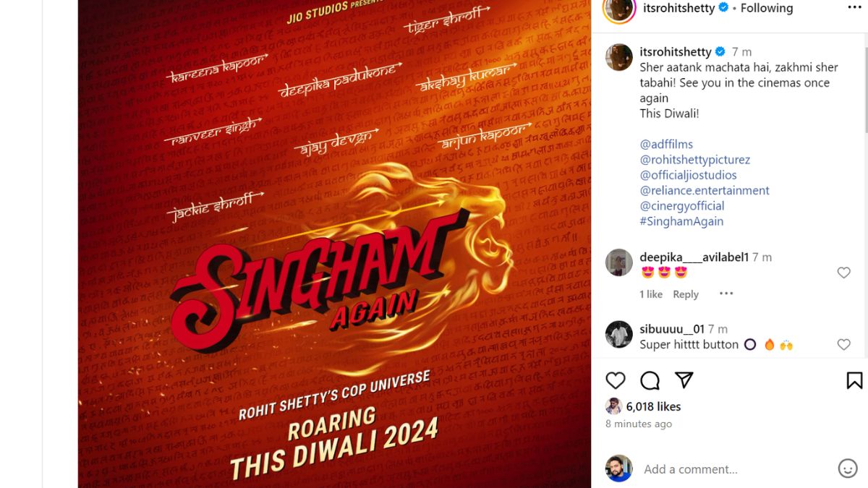
Task: Open the @adffilms mention link
Action: click(666, 144)
